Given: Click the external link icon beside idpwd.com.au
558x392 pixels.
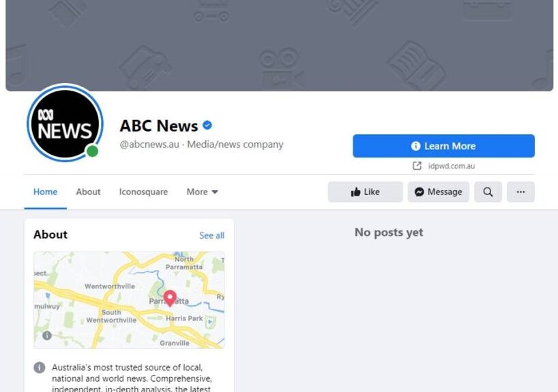Looking at the screenshot, I should [417, 166].
